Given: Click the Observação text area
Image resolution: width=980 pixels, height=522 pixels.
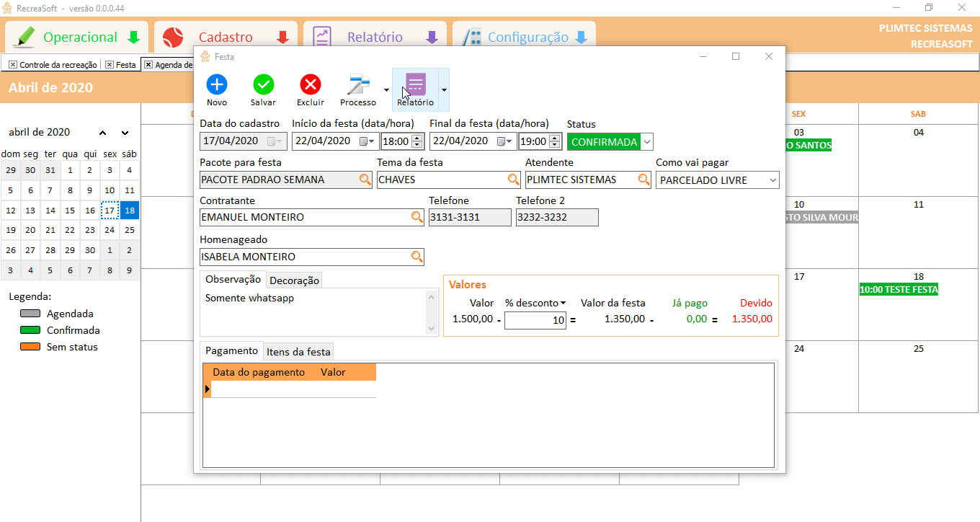Looking at the screenshot, I should (313, 312).
